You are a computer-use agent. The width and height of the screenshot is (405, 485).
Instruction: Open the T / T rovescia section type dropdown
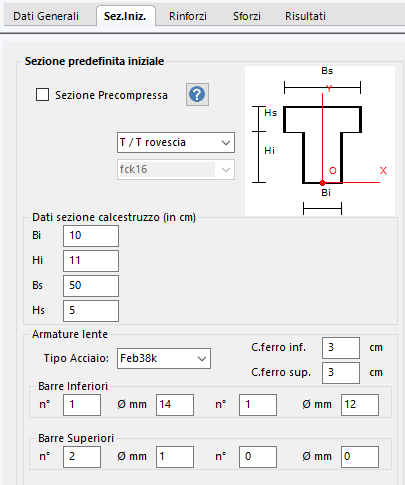[x=176, y=143]
